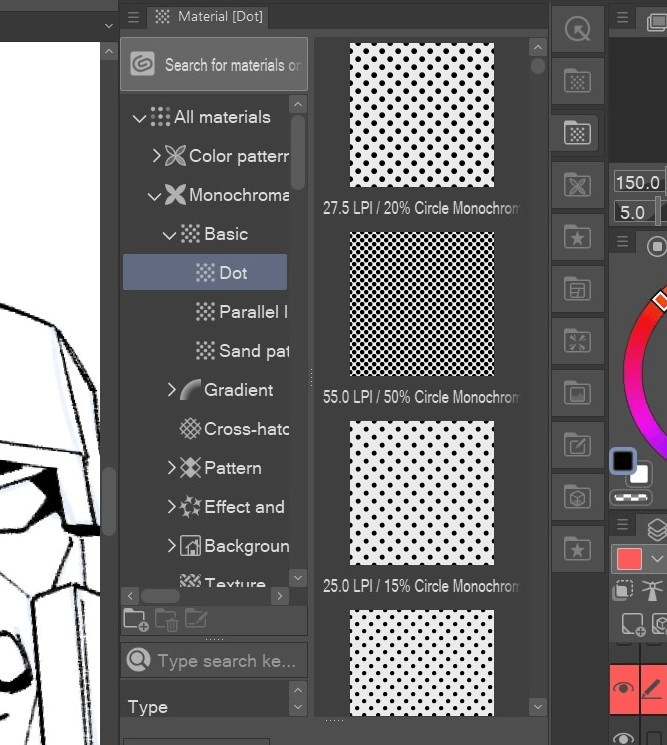Select 27.5 LPI / 20% Circle tone thumbnail
Image resolution: width=667 pixels, height=745 pixels.
coord(422,115)
